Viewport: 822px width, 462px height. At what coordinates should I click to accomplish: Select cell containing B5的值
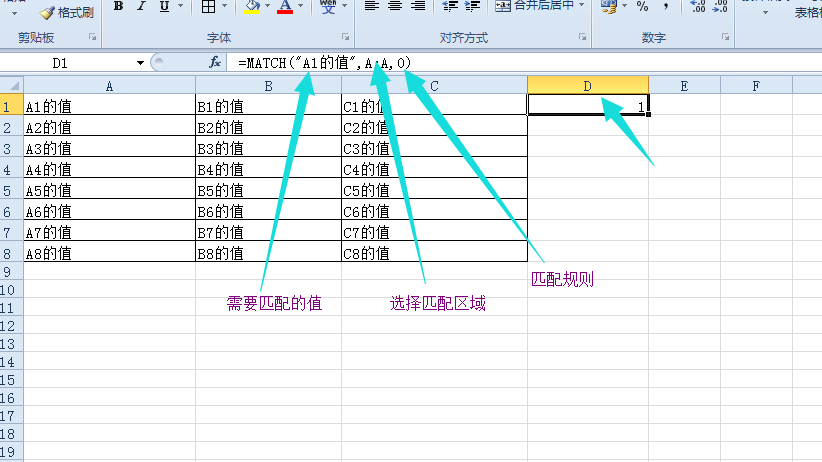point(268,190)
